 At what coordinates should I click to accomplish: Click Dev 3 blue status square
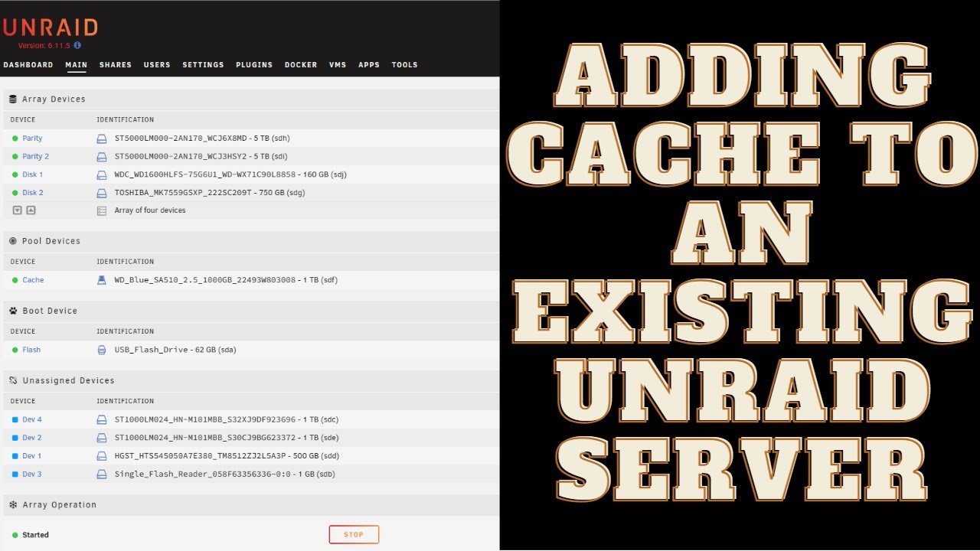[15, 474]
